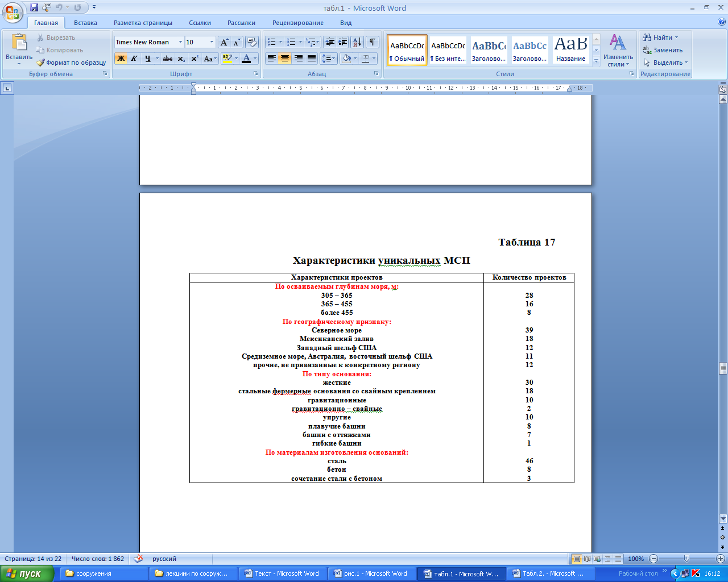
Task: Switch to Текст - Microsoft Word taskbar window
Action: [x=282, y=573]
